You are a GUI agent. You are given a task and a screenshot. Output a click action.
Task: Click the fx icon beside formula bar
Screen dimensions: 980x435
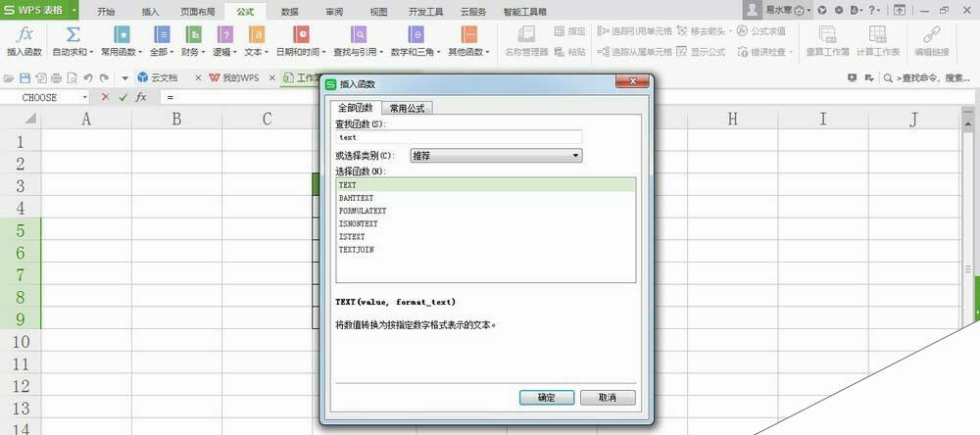(x=141, y=98)
